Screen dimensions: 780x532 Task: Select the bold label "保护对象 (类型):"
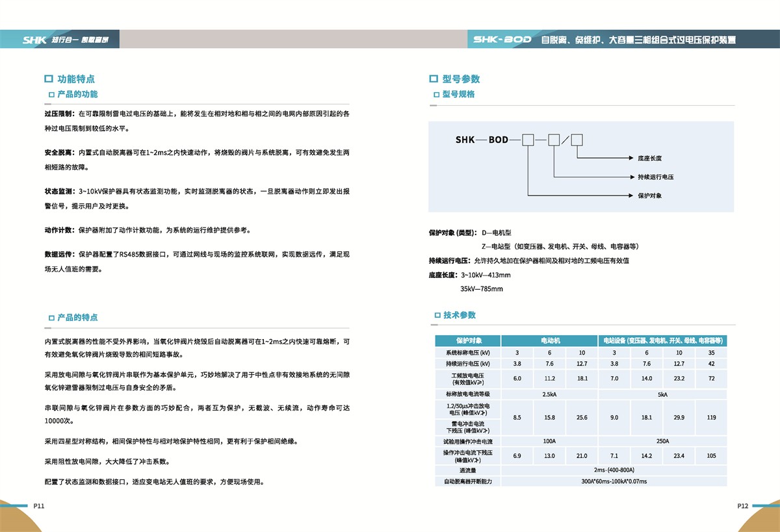[453, 232]
